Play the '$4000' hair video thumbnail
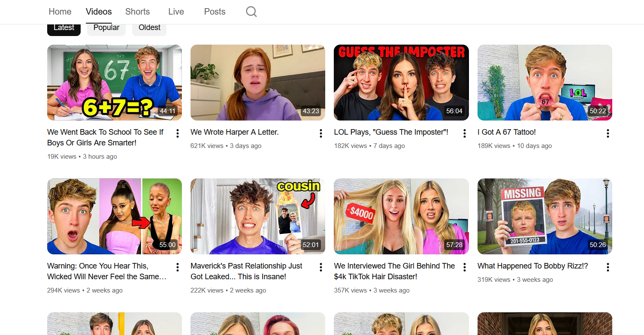Viewport: 644px width, 335px height. 401,216
